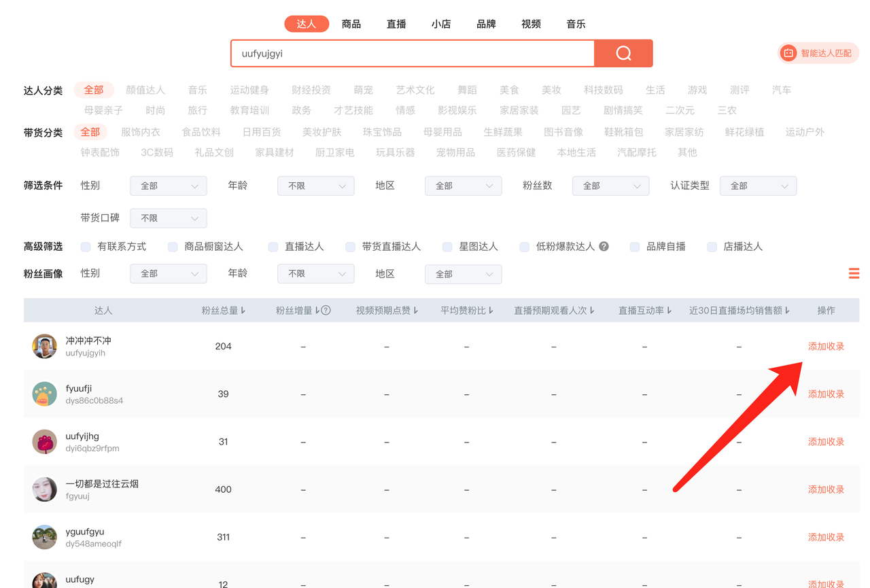This screenshot has width=870, height=588.
Task: Open the 筛选条件 性别 dropdown
Action: pos(169,186)
